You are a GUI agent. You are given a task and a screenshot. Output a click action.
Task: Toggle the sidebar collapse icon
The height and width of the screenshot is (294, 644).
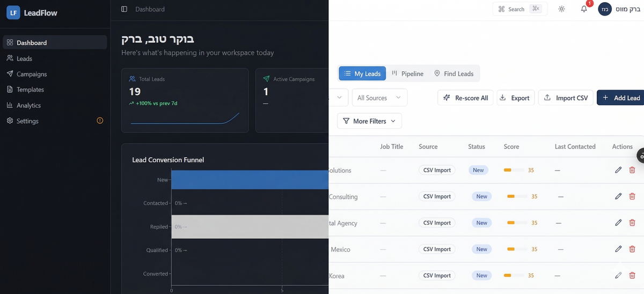pos(125,9)
